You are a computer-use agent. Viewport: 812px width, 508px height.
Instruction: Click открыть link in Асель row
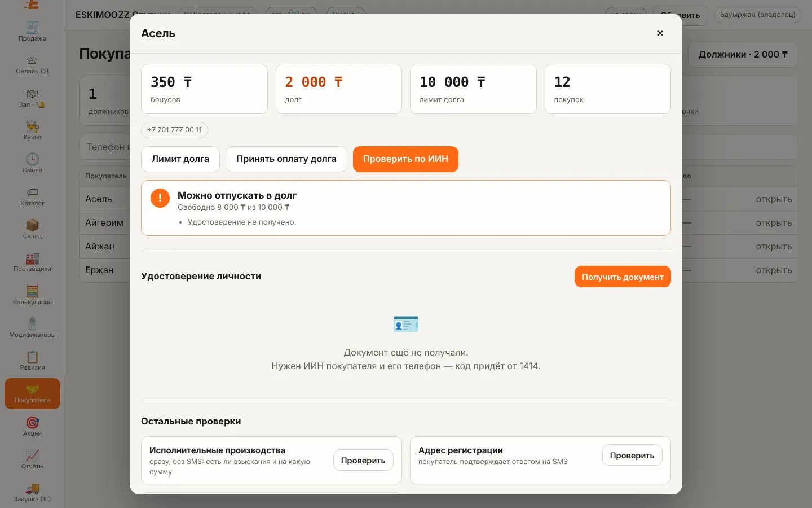coord(774,199)
